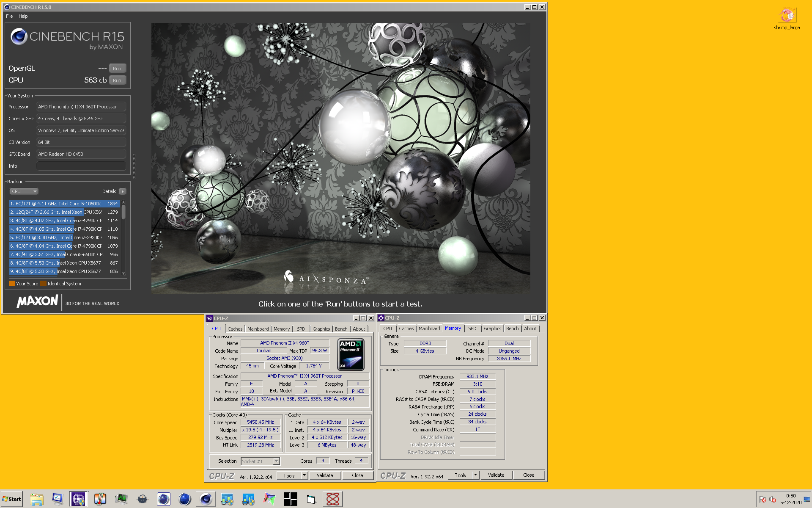Click the show desktop icon beside clock
The image size is (812, 508).
[x=807, y=499]
